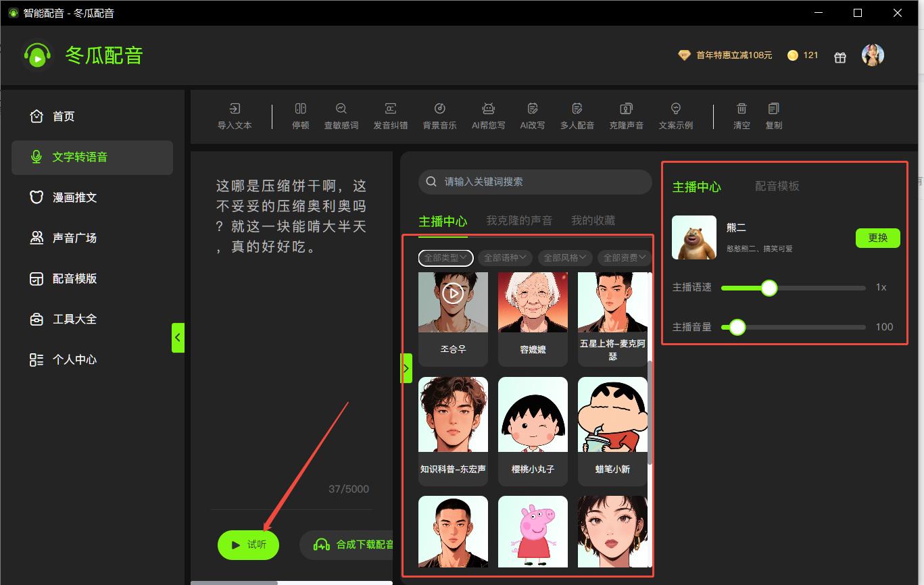Click the 发音纠错 pronunciation correction icon

click(x=390, y=115)
